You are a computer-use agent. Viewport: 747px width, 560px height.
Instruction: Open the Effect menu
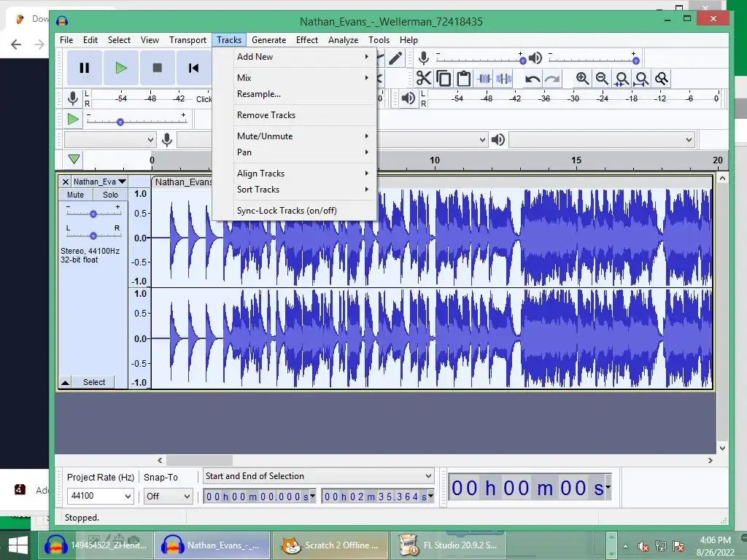click(307, 40)
